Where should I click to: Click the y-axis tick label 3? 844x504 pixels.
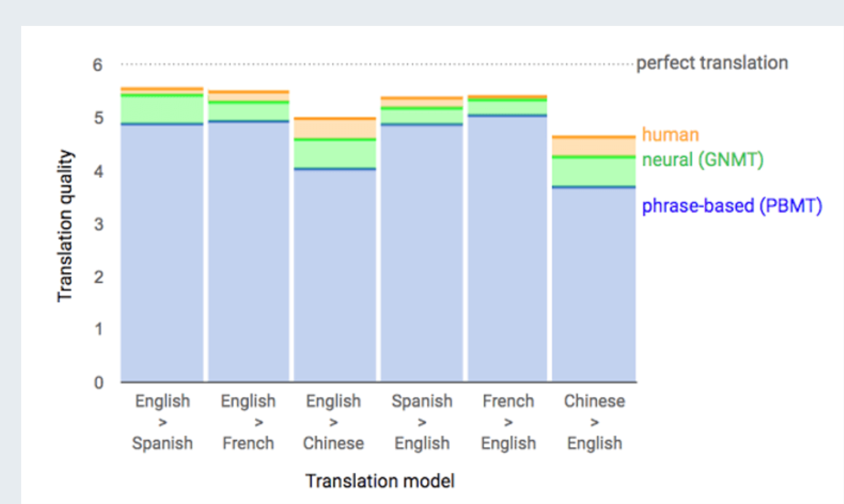99,224
